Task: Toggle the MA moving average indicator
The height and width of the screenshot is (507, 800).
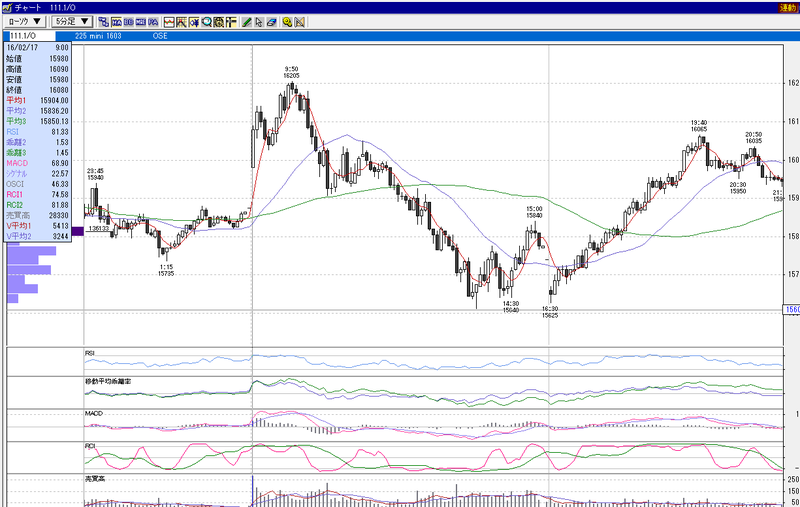Action: pyautogui.click(x=116, y=22)
